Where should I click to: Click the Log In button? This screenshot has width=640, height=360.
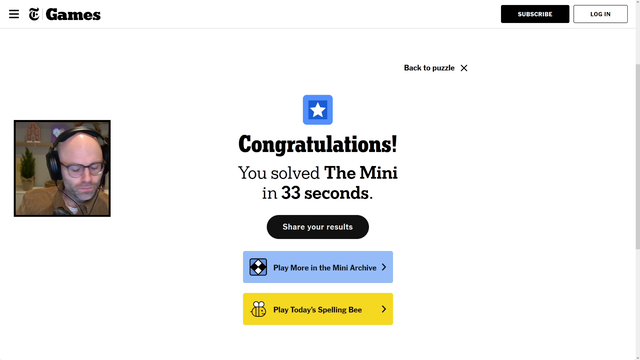point(600,14)
